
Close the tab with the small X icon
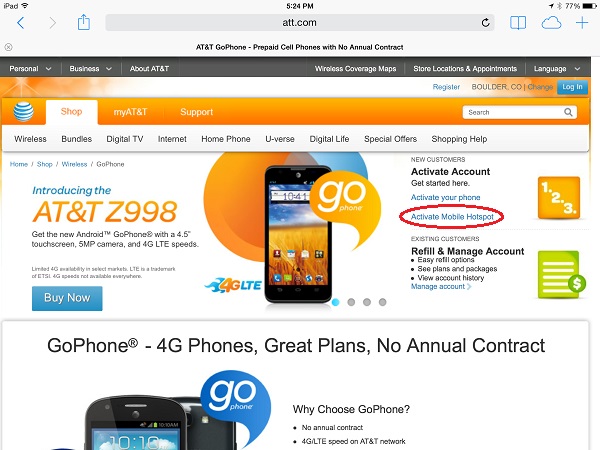(8, 47)
